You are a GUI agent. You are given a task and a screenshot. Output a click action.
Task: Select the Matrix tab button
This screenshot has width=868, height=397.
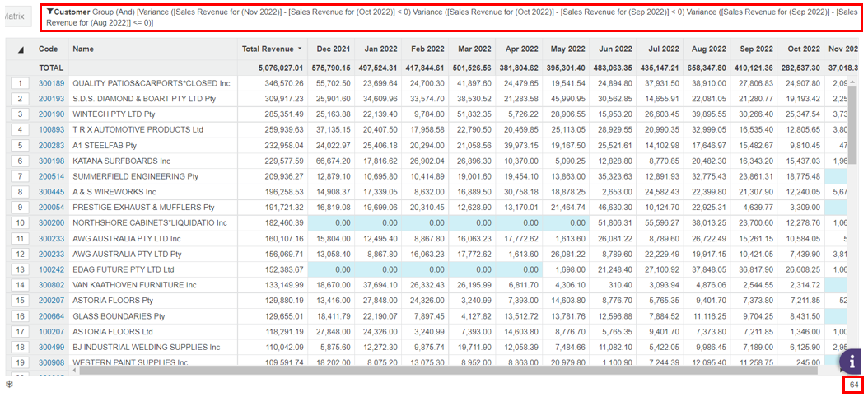tap(14, 16)
